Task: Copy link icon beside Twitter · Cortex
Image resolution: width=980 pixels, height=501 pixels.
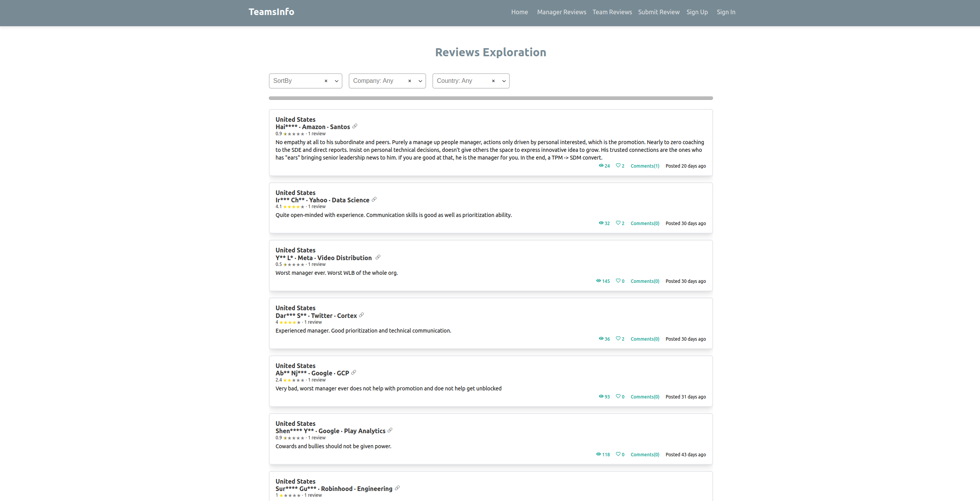Action: (361, 315)
